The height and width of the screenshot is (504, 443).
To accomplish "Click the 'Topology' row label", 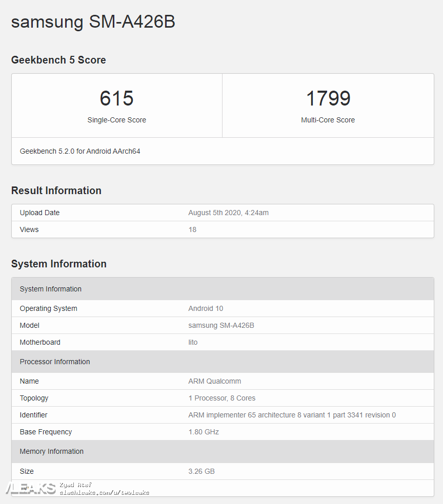I will 34,398.
